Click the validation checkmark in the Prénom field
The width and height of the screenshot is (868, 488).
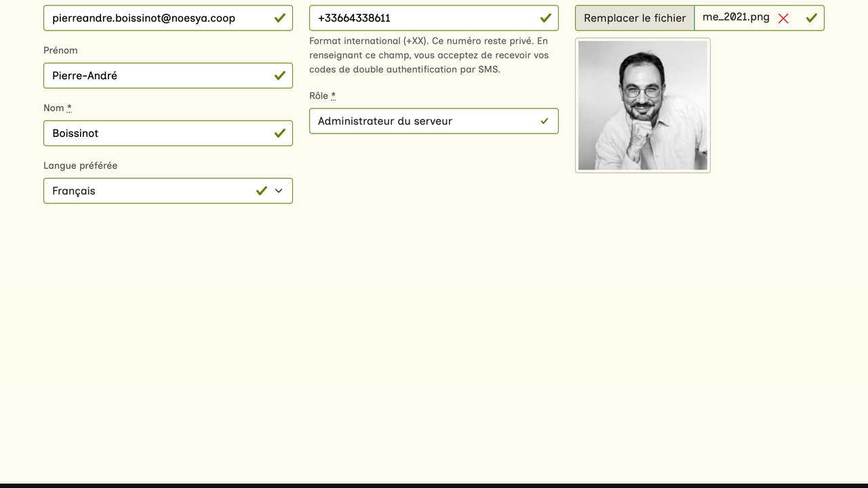pos(279,76)
